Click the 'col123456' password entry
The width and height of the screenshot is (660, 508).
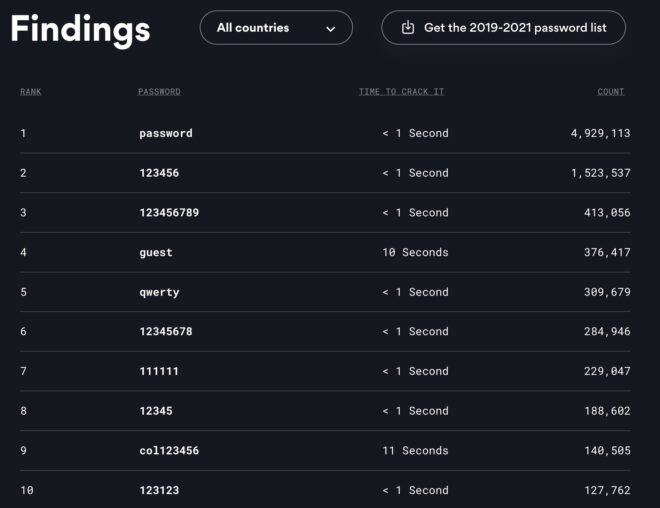tap(169, 451)
